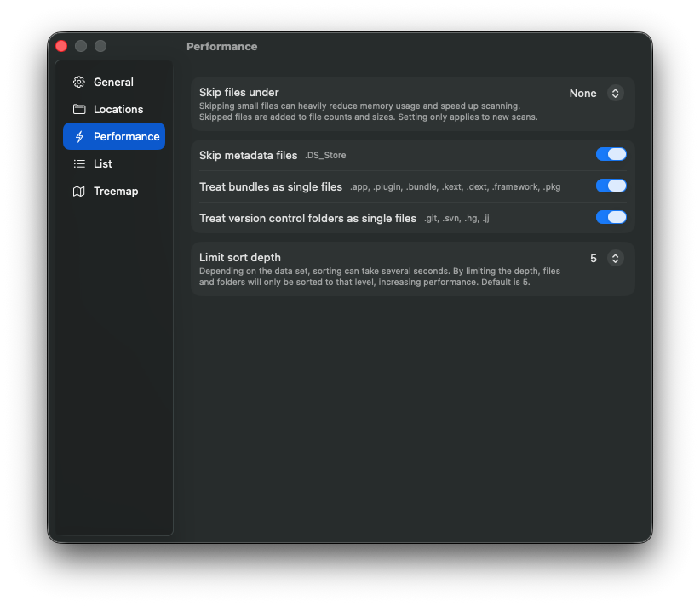Click the '.DS_Store' hint text

325,155
